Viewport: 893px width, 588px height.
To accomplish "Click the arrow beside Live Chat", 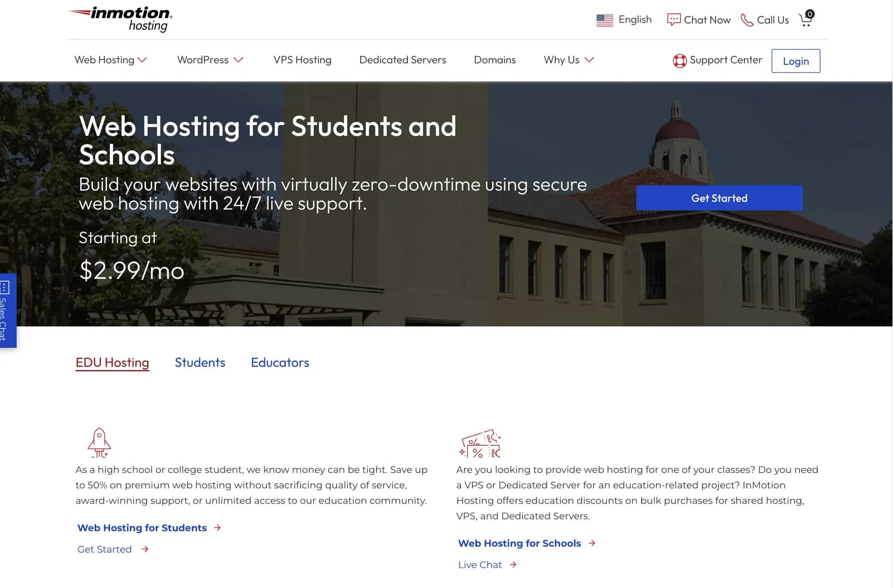I will [513, 565].
